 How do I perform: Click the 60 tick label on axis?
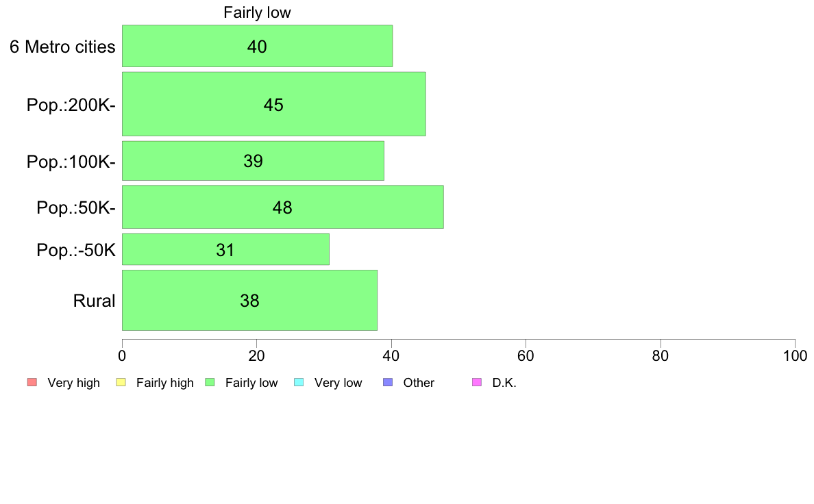(526, 355)
